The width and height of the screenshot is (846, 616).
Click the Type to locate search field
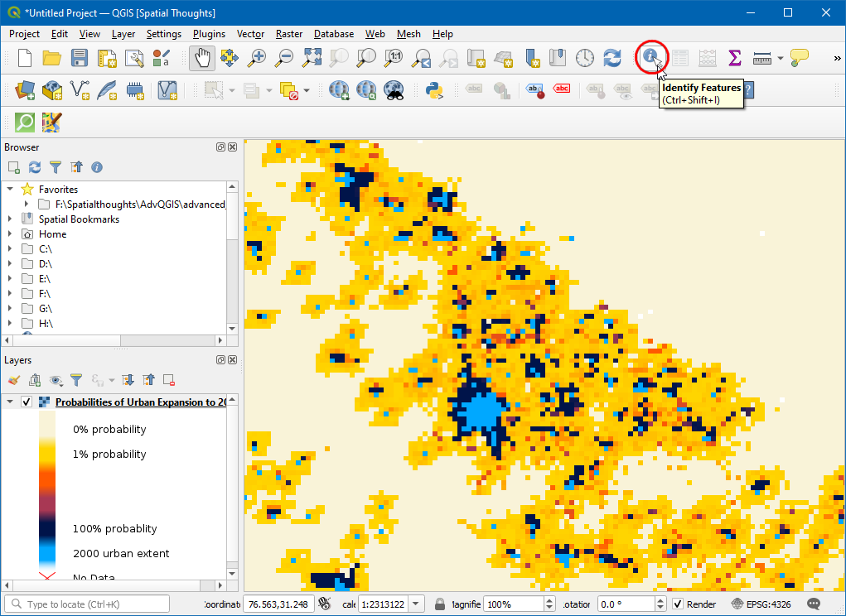coord(87,604)
